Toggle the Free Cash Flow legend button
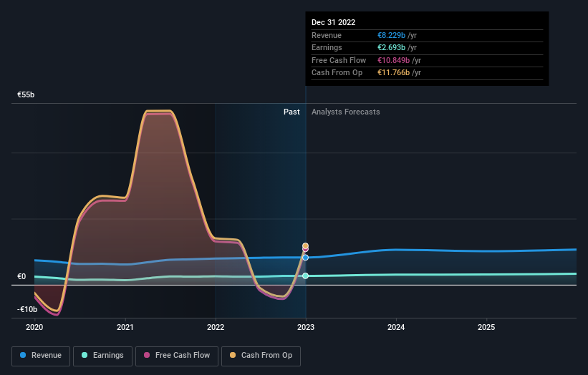The width and height of the screenshot is (588, 375). point(177,356)
